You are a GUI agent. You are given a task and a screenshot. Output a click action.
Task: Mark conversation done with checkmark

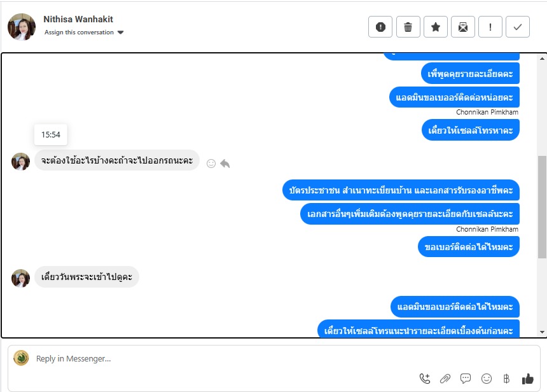[518, 27]
